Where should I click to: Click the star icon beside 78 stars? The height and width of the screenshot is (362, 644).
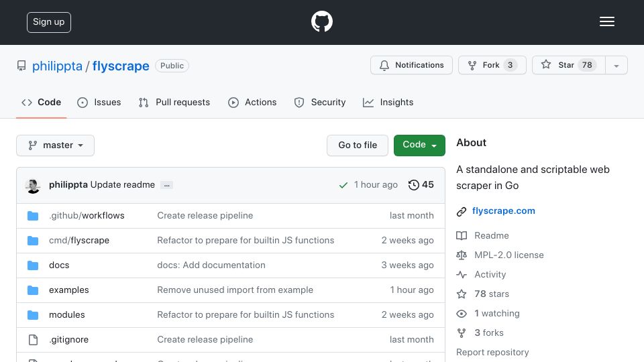[462, 294]
